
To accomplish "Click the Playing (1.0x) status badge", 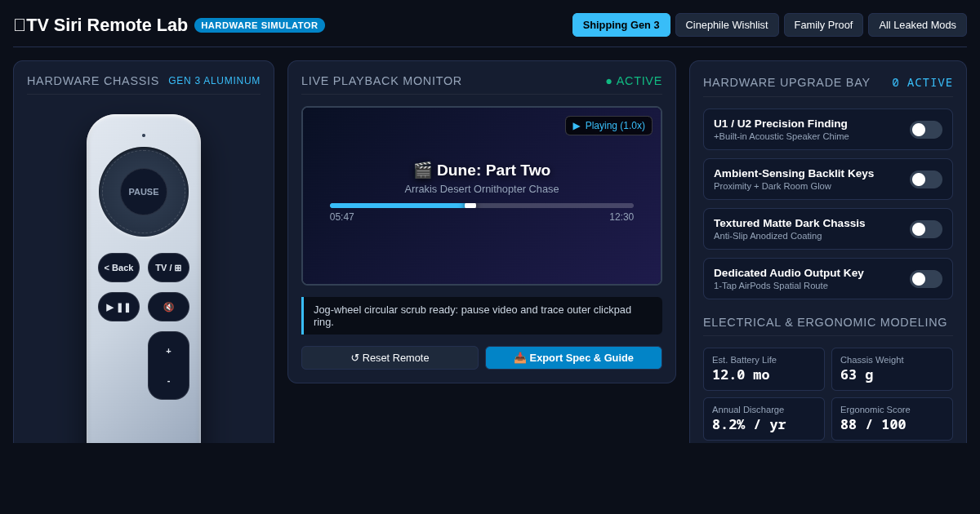I will [608, 126].
